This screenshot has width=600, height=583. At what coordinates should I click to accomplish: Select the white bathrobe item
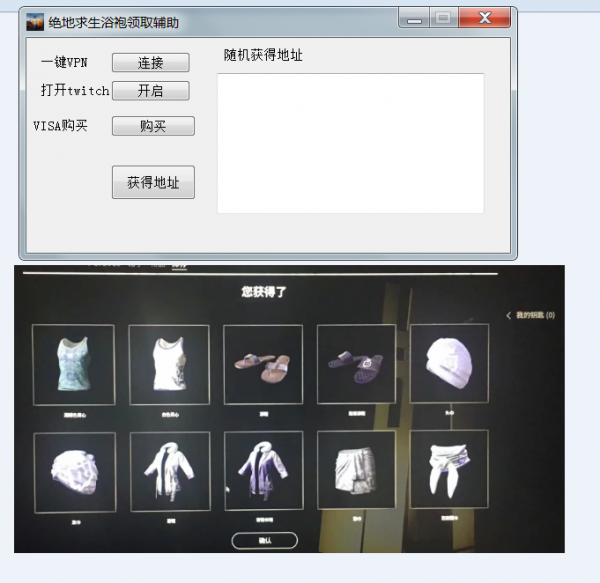pos(170,472)
